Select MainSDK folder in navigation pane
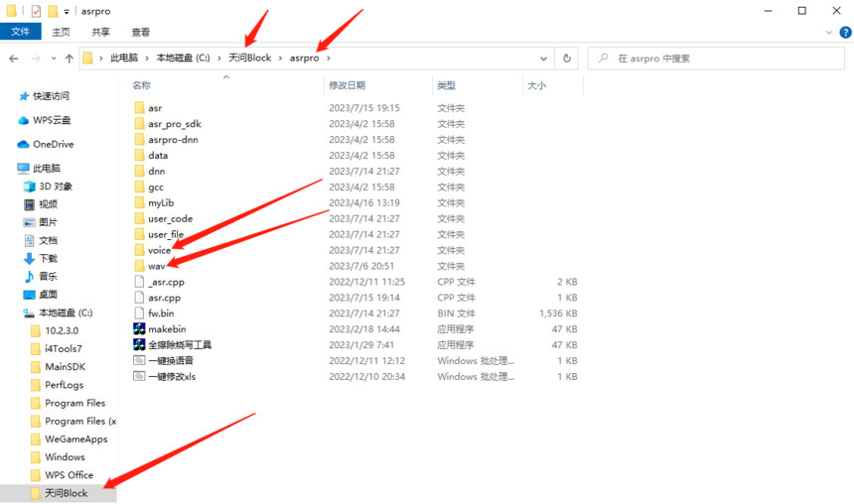 tap(65, 366)
